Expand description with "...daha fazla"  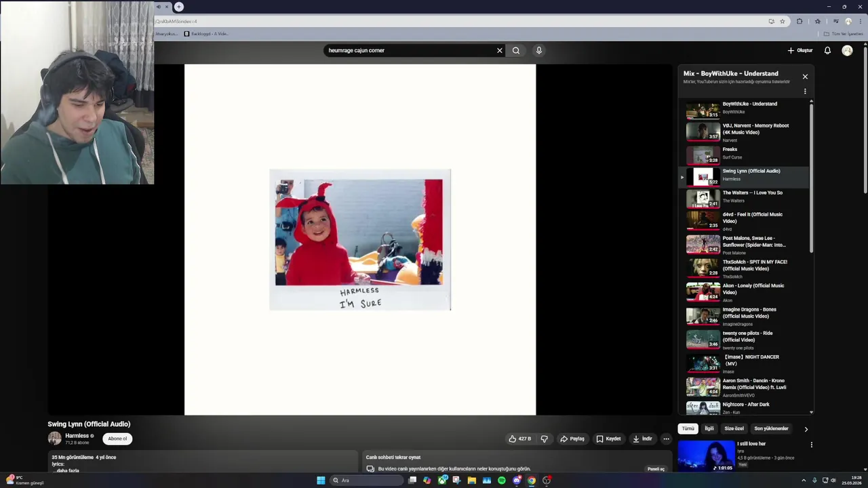(x=66, y=470)
